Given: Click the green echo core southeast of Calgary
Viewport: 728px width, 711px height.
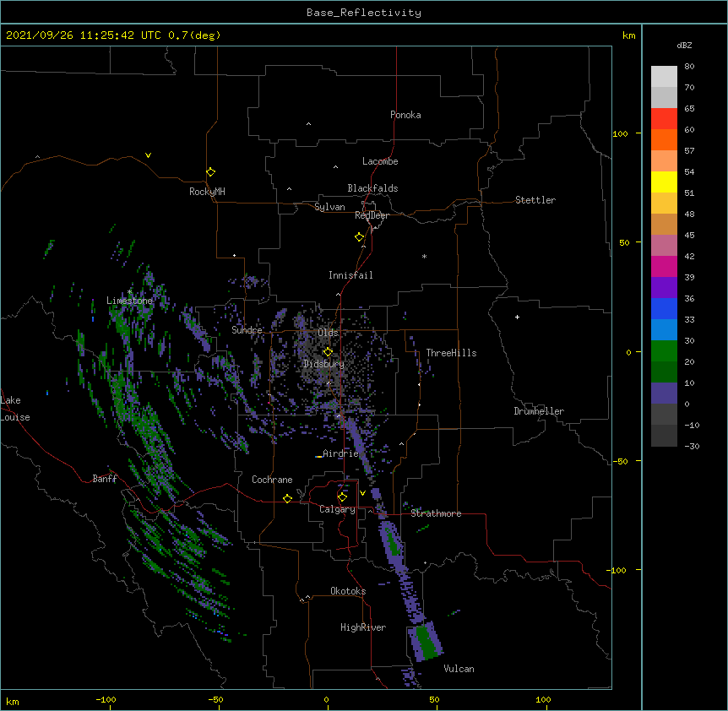Looking at the screenshot, I should click(x=394, y=543).
